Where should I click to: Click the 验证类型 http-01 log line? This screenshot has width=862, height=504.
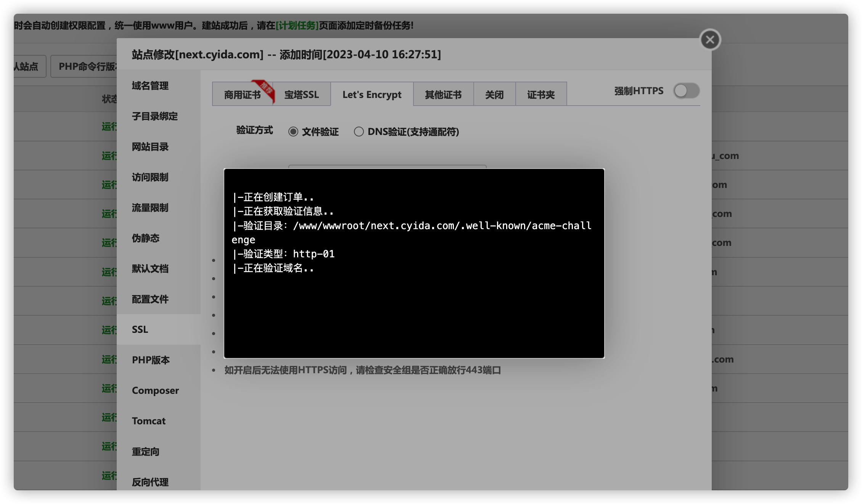[x=283, y=254]
